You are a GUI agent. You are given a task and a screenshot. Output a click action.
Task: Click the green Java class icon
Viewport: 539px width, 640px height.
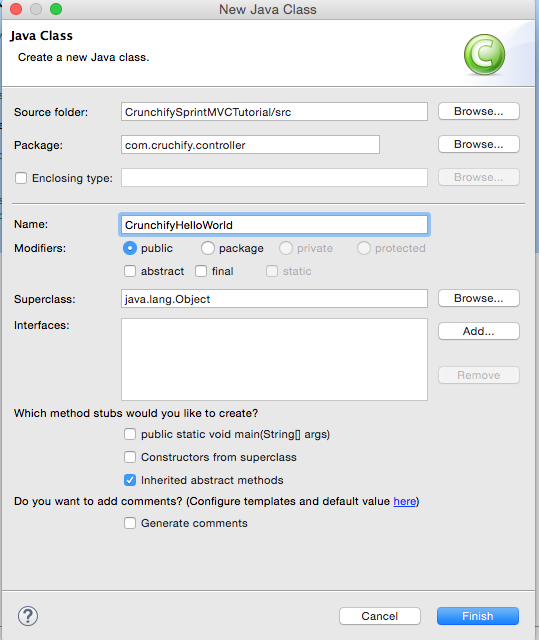(x=484, y=55)
